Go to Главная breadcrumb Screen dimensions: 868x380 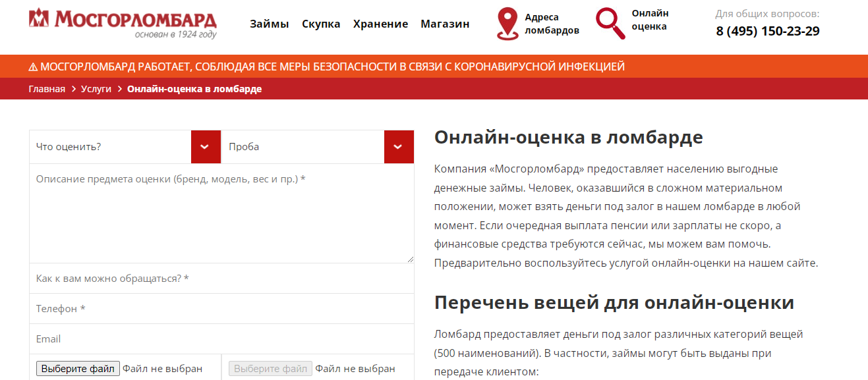pos(47,89)
